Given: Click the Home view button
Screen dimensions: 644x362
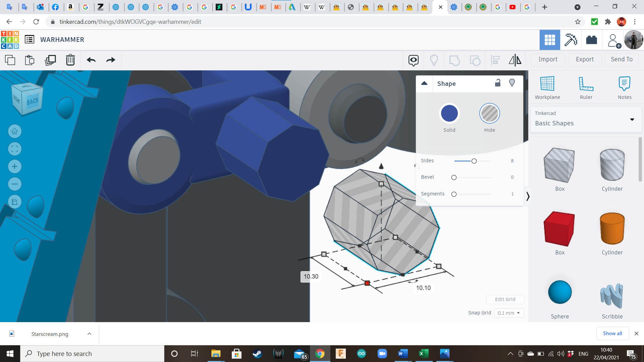Looking at the screenshot, I should pos(15,131).
